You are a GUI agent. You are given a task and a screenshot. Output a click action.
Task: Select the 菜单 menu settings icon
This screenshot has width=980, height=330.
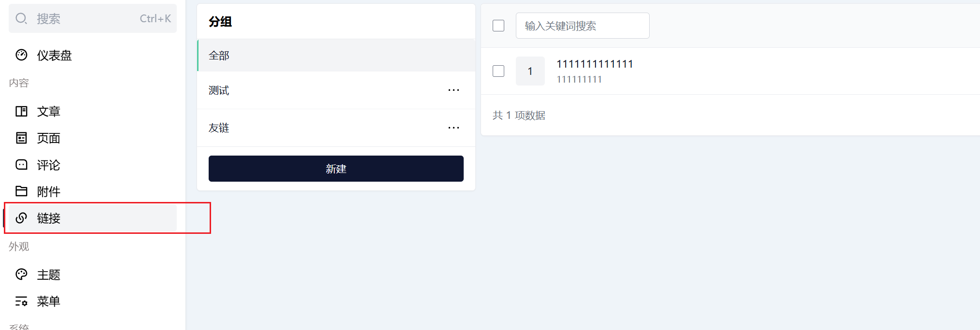click(21, 301)
